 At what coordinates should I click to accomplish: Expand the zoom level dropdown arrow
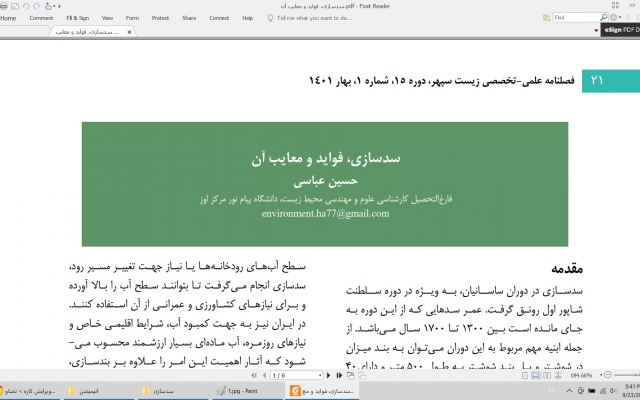(601, 376)
